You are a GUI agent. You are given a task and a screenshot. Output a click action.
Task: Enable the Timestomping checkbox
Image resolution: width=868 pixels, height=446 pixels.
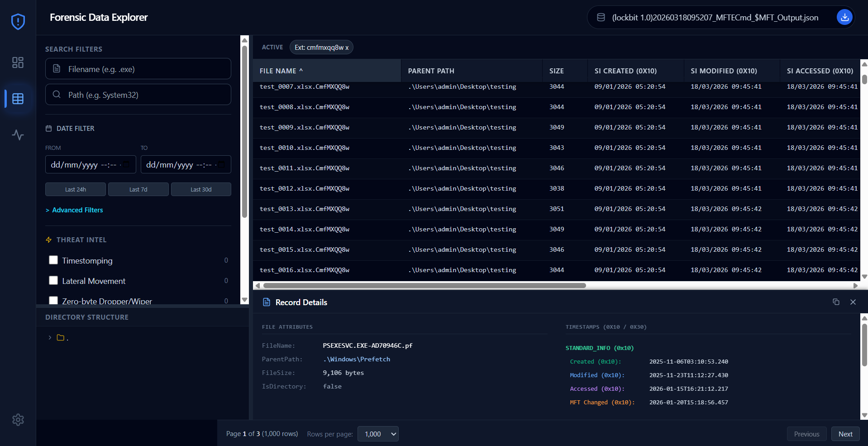click(x=53, y=260)
